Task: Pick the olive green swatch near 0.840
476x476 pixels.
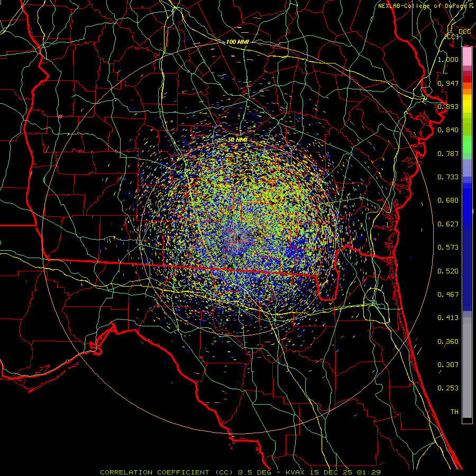Action: (x=467, y=126)
